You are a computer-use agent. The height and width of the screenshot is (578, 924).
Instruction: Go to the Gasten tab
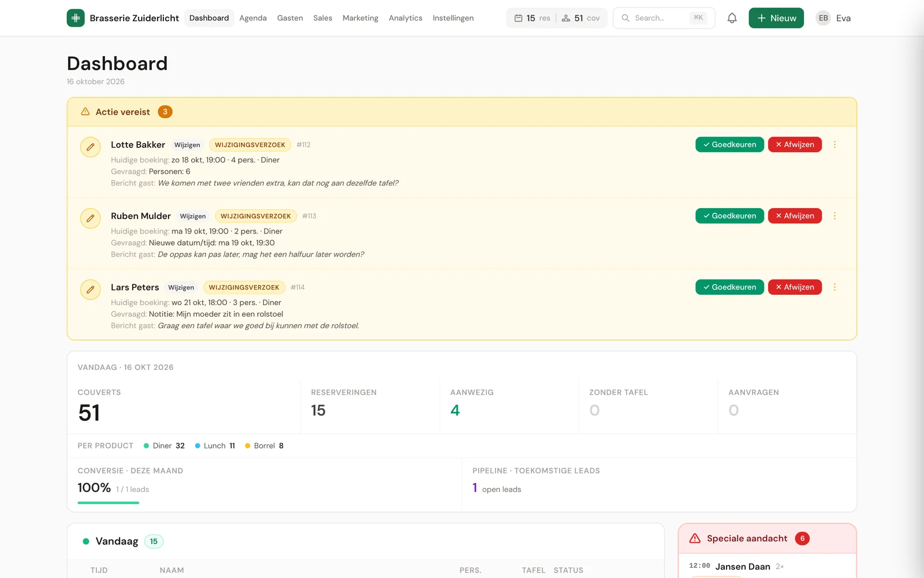pyautogui.click(x=290, y=18)
